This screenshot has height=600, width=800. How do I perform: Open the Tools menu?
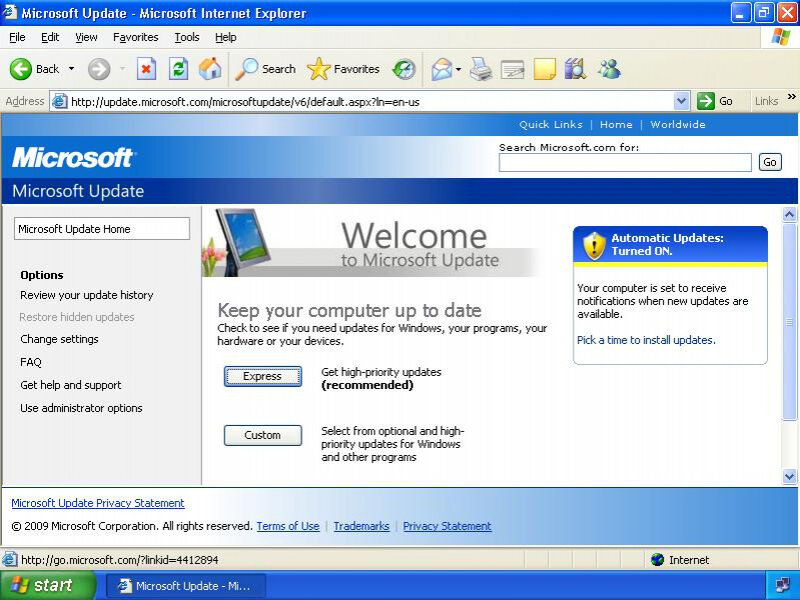186,37
